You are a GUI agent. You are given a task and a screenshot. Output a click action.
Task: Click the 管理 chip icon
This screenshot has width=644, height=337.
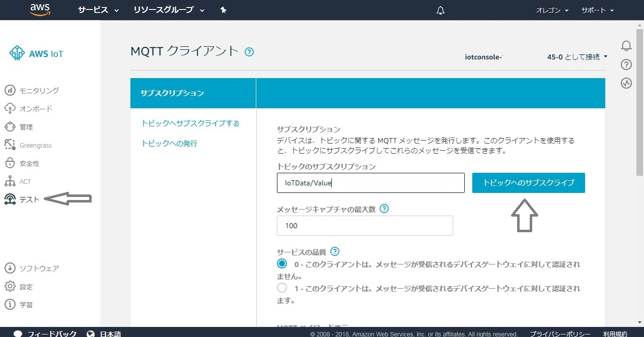click(x=10, y=127)
